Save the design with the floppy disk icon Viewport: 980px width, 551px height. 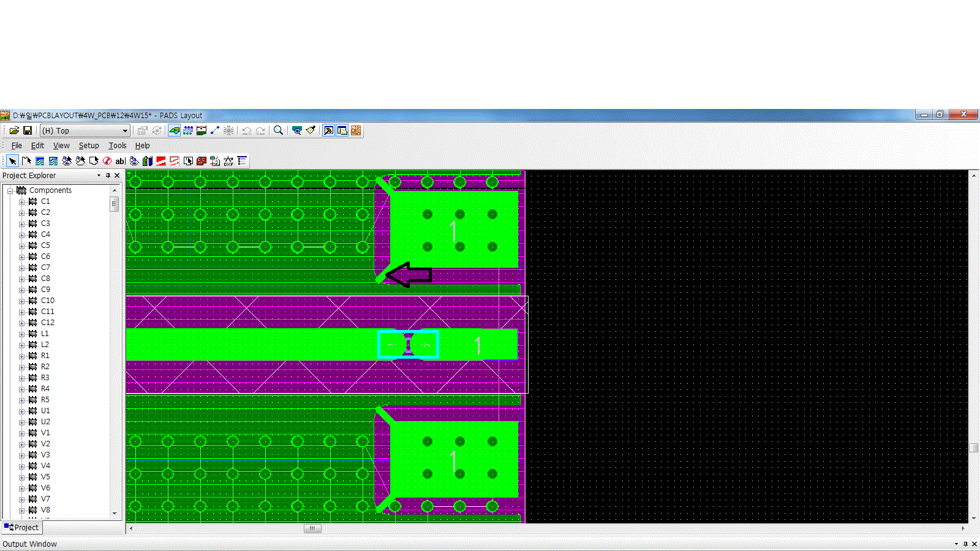(28, 130)
